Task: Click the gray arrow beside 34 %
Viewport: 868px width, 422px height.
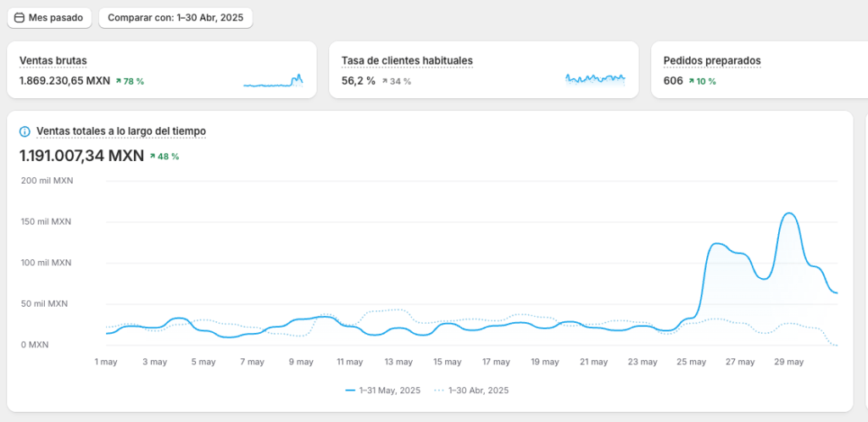Action: coord(385,81)
